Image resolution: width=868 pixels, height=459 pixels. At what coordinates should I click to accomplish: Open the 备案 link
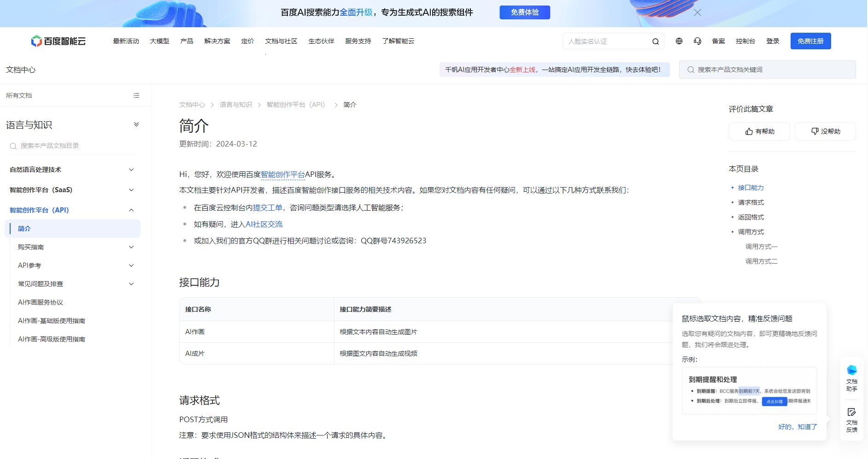[718, 41]
